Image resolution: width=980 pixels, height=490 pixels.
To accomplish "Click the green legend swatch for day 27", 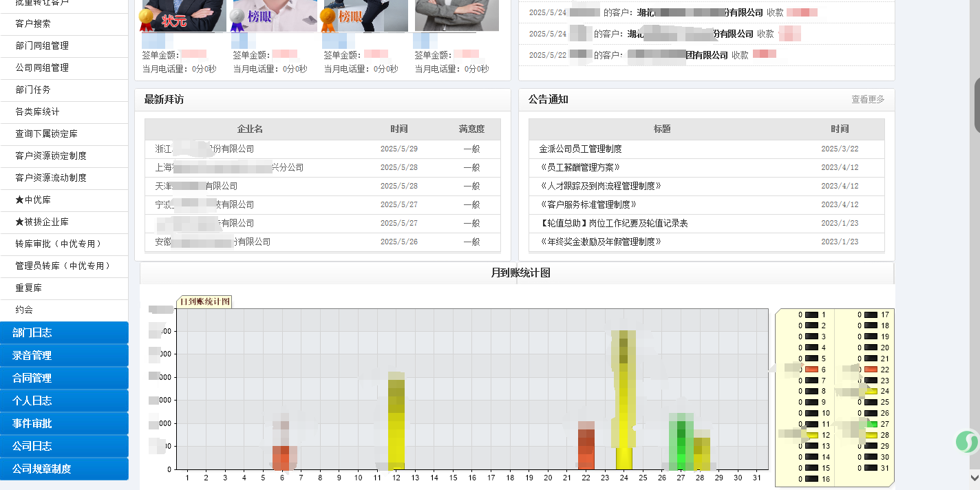I will click(871, 424).
